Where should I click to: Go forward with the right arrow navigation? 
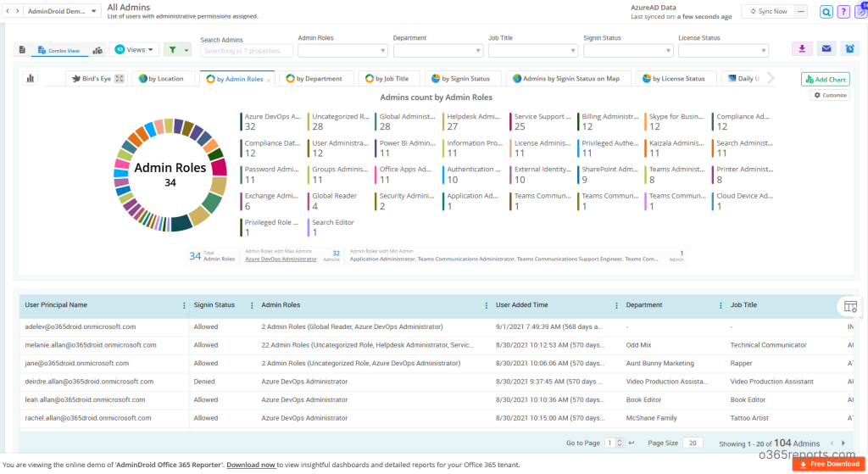[x=18, y=11]
